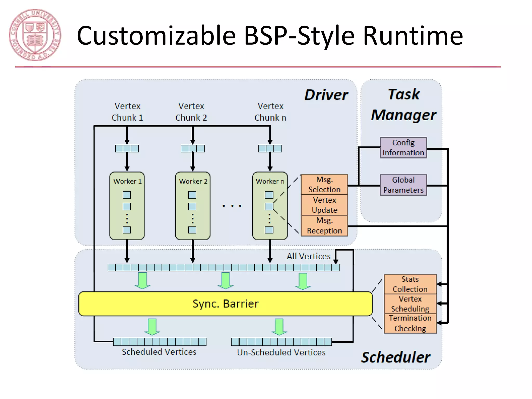The height and width of the screenshot is (399, 532).
Task: Click the Customizable BSP-Style Runtime title
Action: coord(270,36)
